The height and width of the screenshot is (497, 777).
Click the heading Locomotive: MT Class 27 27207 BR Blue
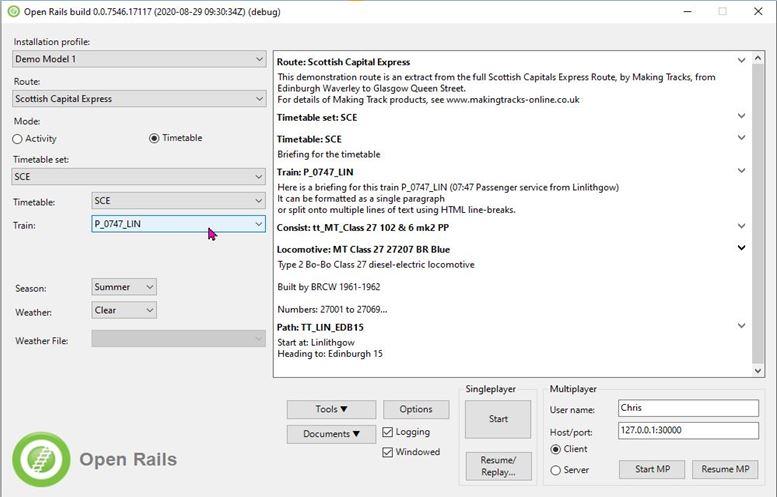(363, 250)
